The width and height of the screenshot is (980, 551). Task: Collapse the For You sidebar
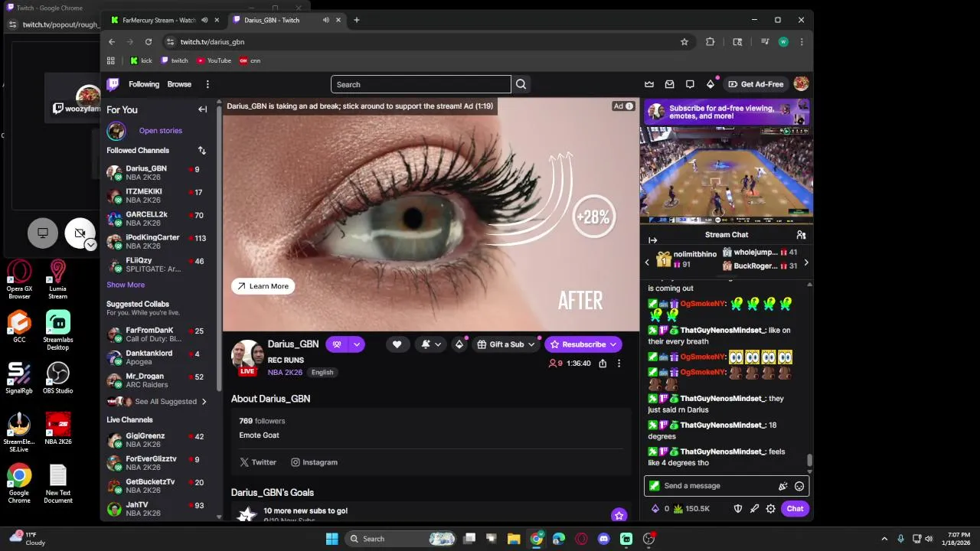pos(202,109)
